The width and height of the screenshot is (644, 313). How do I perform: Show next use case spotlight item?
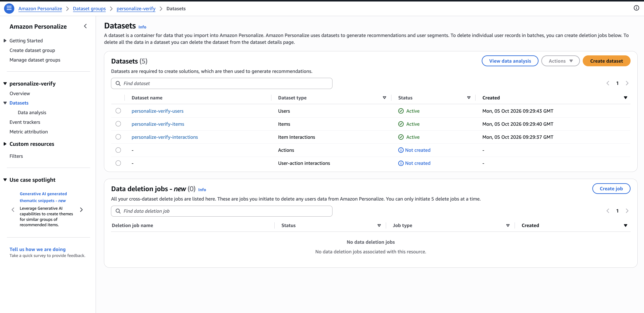click(81, 210)
